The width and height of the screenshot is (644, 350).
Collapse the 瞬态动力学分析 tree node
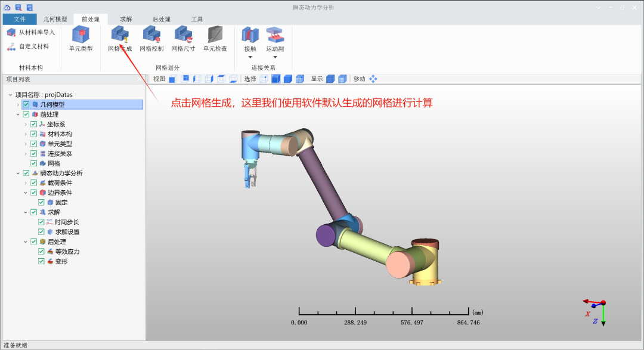click(18, 174)
